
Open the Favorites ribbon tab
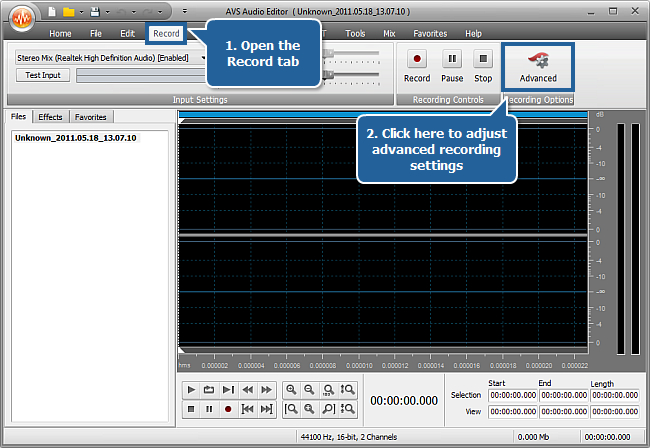[x=430, y=34]
